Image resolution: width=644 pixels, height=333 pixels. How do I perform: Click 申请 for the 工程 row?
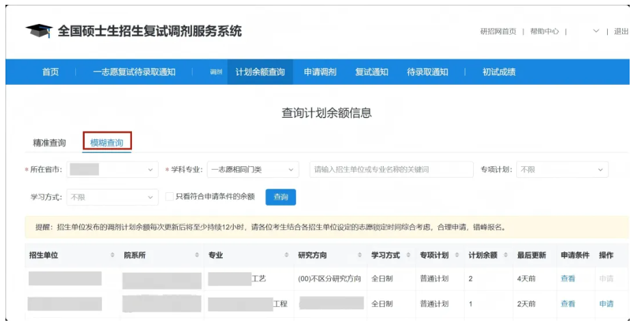pyautogui.click(x=606, y=304)
